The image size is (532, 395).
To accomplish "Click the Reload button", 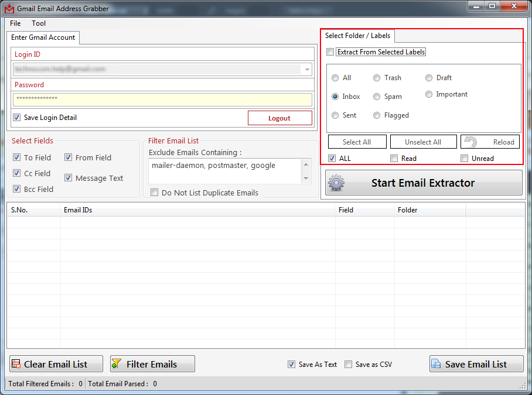I will (490, 142).
